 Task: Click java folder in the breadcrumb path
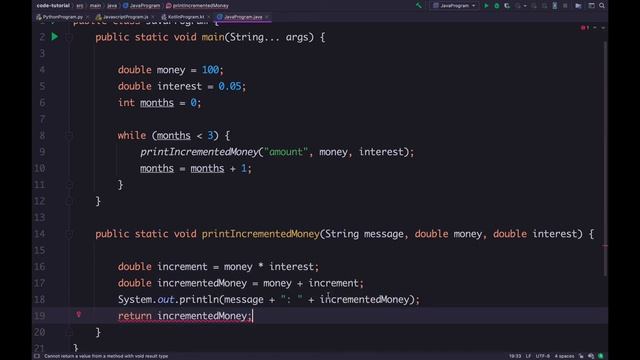coord(112,6)
